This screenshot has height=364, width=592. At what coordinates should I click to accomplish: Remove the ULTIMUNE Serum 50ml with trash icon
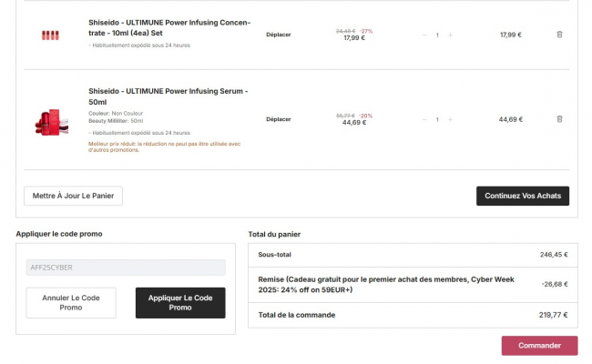tap(559, 119)
